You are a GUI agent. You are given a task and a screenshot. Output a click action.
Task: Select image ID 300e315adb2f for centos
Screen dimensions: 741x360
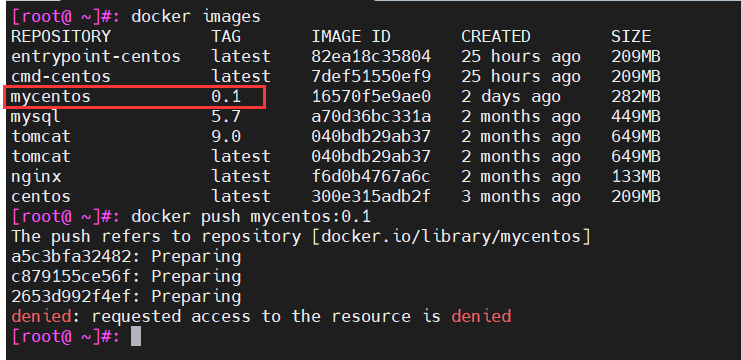371,197
